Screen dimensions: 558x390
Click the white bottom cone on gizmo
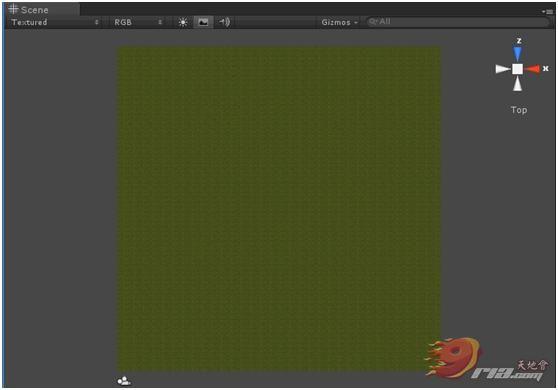[x=517, y=84]
